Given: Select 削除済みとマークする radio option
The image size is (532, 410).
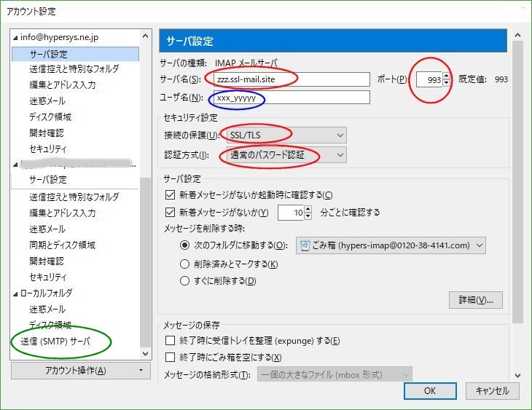Looking at the screenshot, I should pos(185,264).
